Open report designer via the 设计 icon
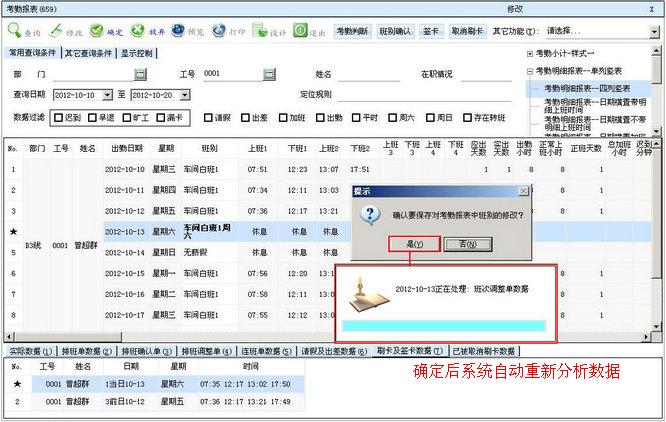 pos(260,30)
